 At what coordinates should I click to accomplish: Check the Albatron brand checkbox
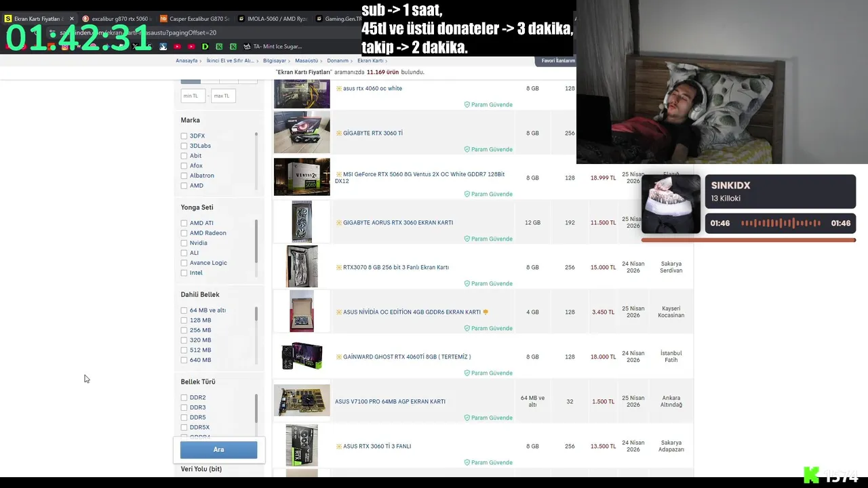tap(184, 176)
